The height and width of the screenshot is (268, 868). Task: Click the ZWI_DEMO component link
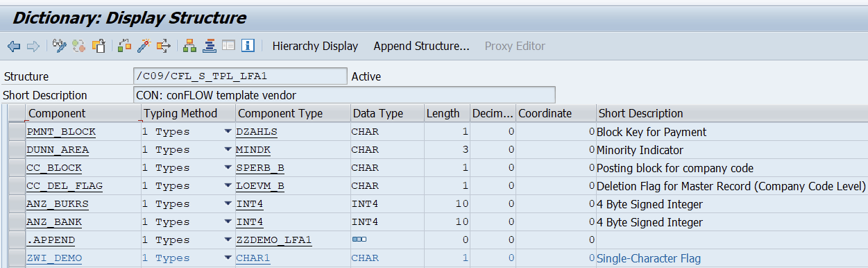(x=54, y=258)
